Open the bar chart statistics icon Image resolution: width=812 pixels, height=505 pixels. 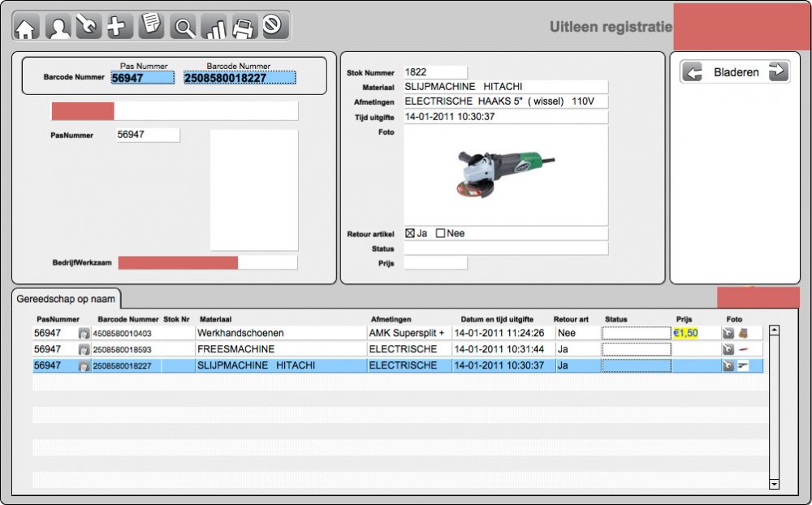(214, 27)
